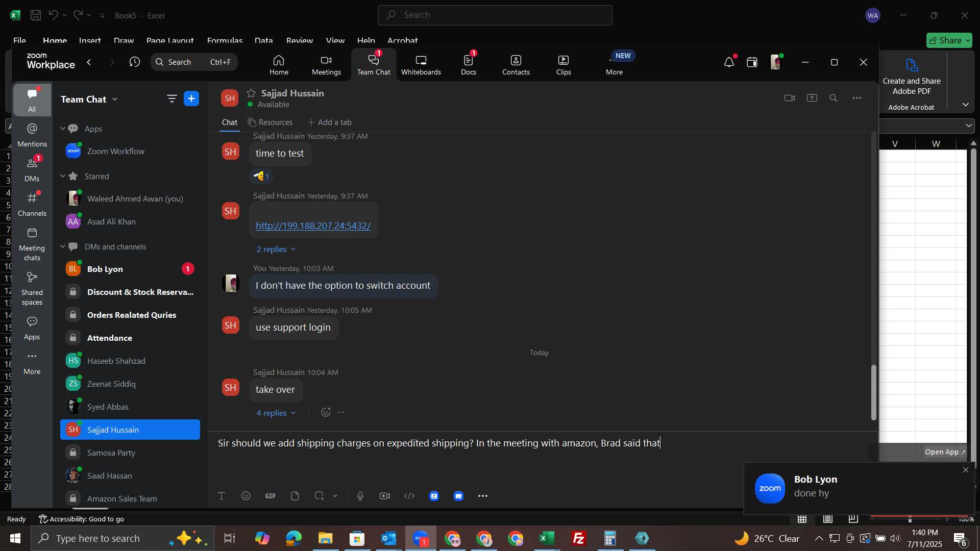
Task: Record video message in composer
Action: pyautogui.click(x=385, y=496)
